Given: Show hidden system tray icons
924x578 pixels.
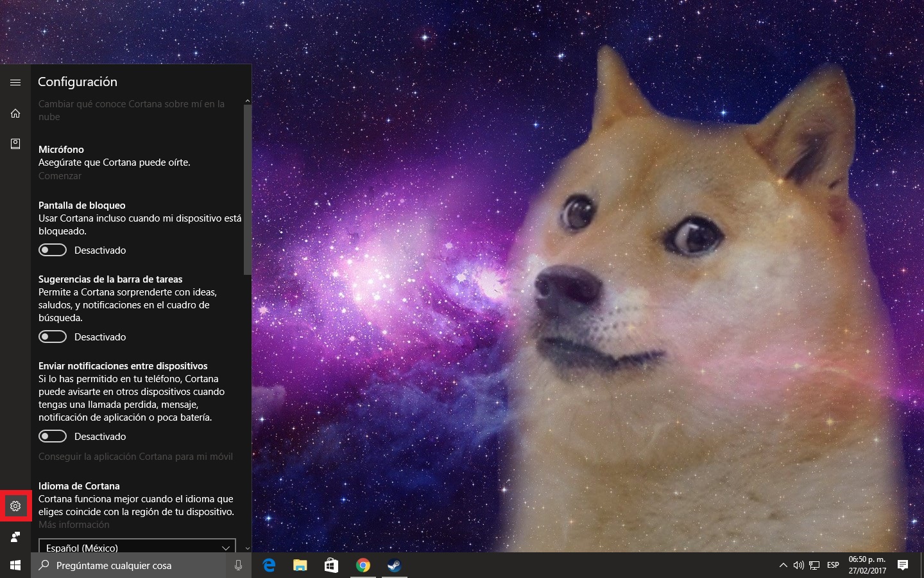Looking at the screenshot, I should click(x=783, y=565).
